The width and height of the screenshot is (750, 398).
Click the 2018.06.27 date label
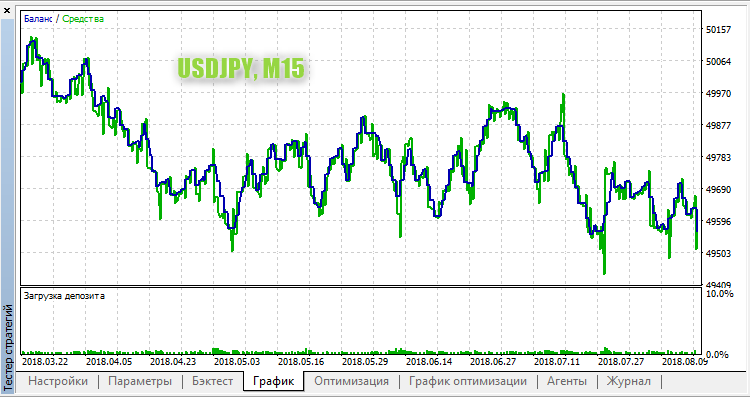tap(493, 362)
